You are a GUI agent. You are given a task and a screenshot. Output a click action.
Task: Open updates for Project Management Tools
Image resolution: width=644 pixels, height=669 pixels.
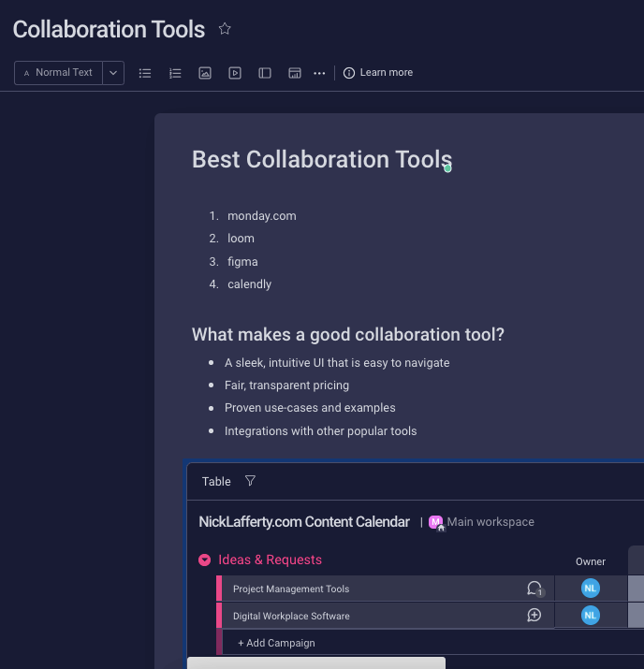pyautogui.click(x=534, y=589)
